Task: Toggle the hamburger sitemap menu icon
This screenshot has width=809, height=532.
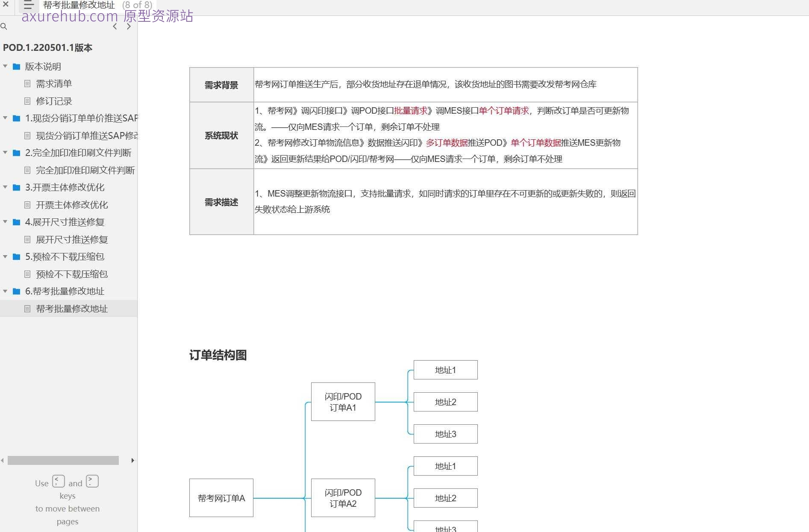Action: click(29, 5)
